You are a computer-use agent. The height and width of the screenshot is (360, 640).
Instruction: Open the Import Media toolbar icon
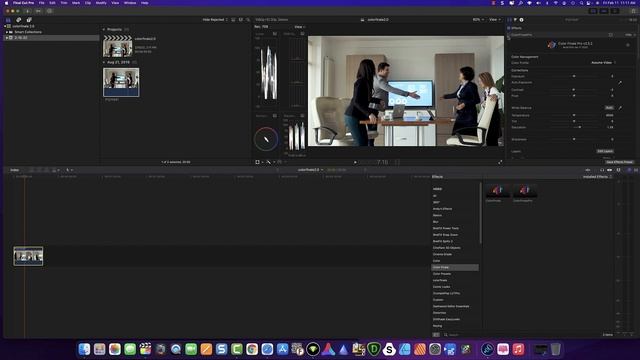point(28,11)
